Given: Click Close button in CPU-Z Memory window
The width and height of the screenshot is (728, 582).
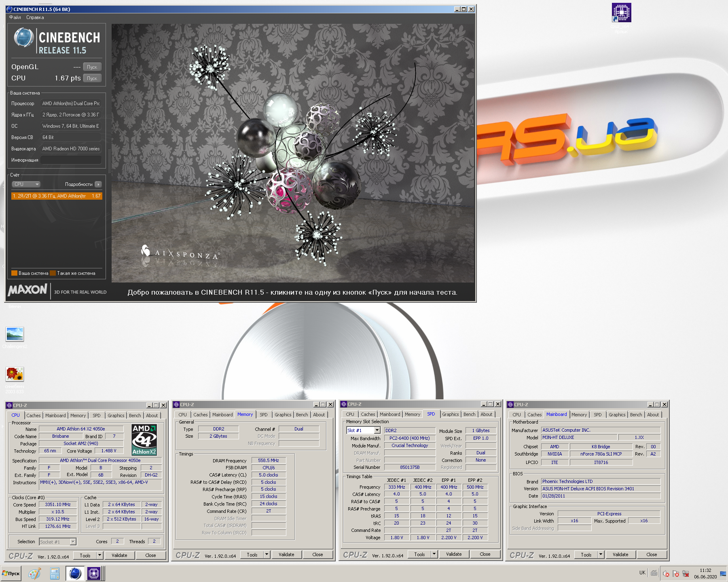Looking at the screenshot, I should click(x=318, y=555).
